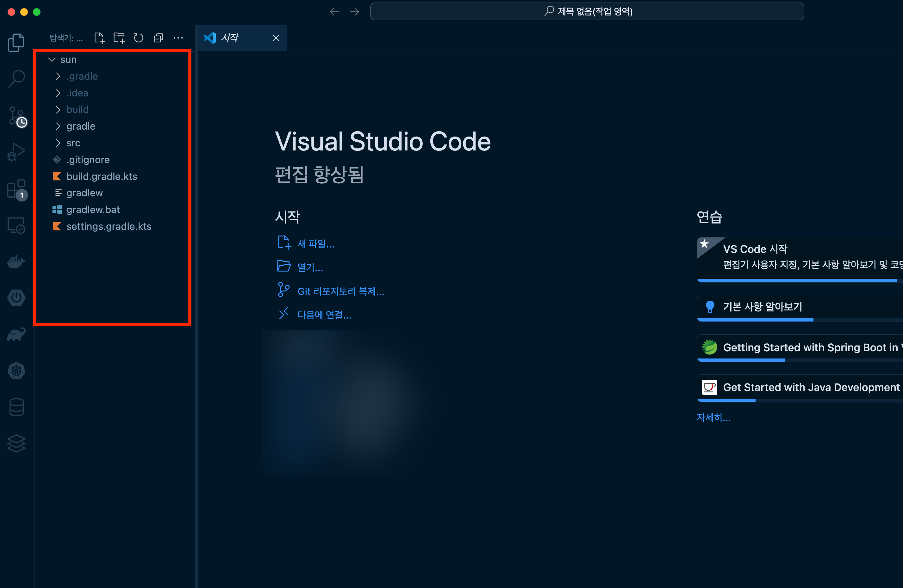This screenshot has width=903, height=588.
Task: Open the Search view in activity bar
Action: [16, 78]
